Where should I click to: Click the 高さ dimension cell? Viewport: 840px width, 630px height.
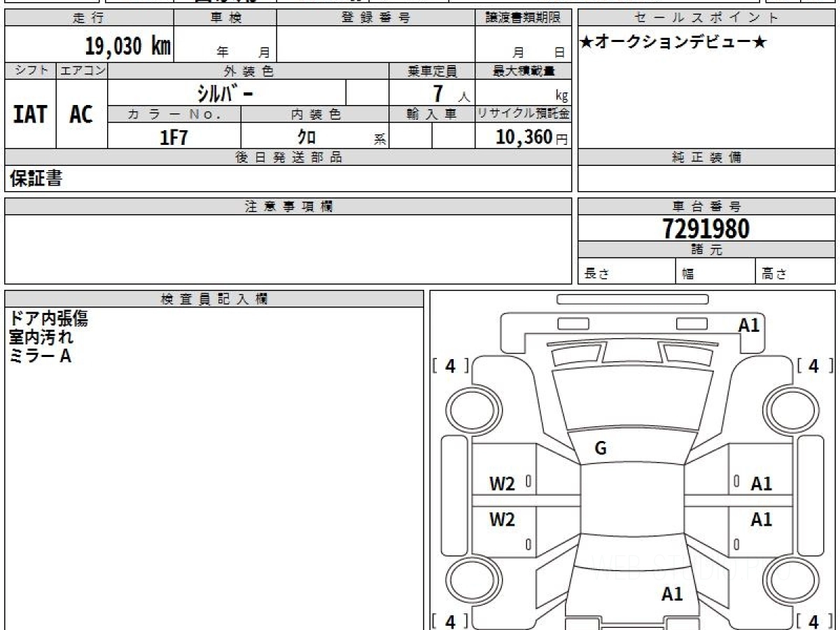tap(796, 272)
